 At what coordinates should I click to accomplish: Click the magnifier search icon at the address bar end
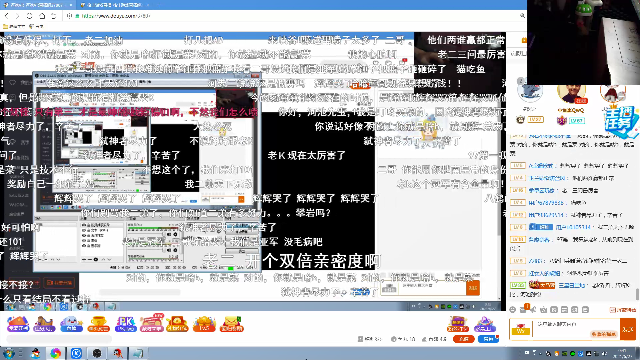pyautogui.click(x=522, y=16)
